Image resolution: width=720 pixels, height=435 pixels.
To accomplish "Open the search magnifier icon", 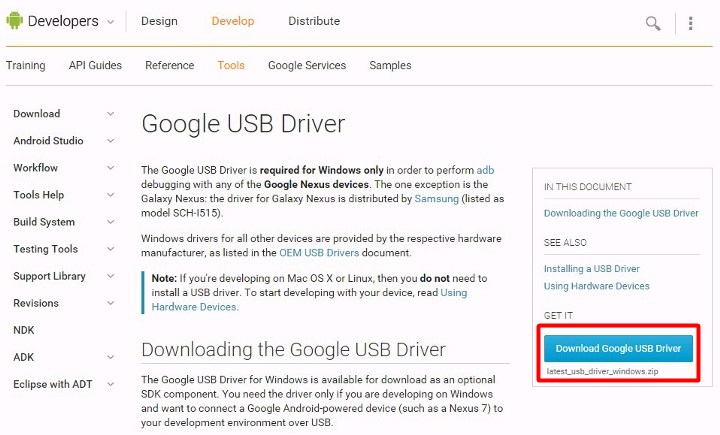I will (652, 23).
